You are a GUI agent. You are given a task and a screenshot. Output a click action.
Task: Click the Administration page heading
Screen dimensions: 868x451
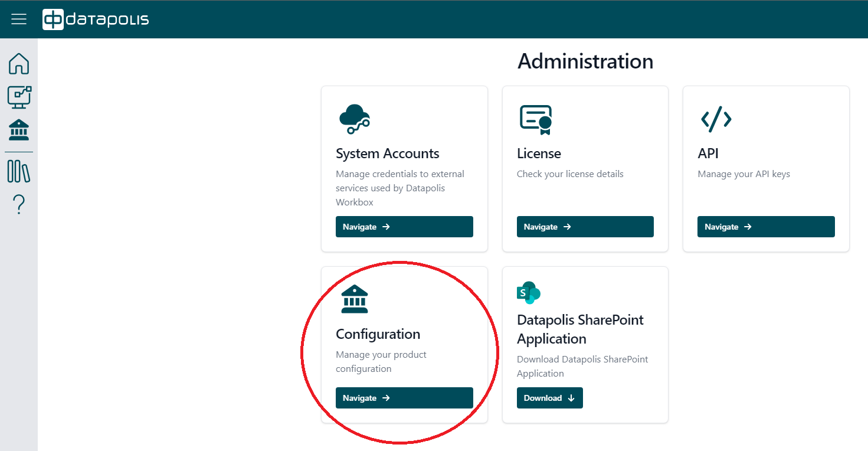pyautogui.click(x=585, y=61)
